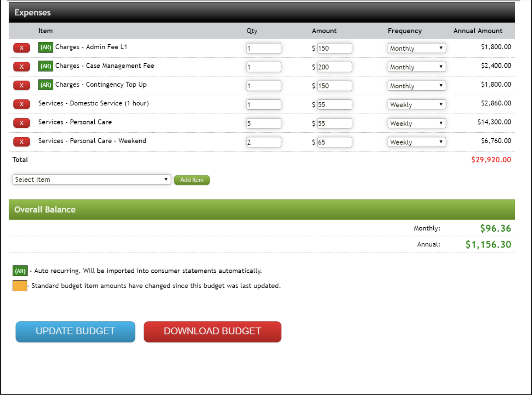Toggle auto recurring on Case Management Fee

[x=46, y=66]
